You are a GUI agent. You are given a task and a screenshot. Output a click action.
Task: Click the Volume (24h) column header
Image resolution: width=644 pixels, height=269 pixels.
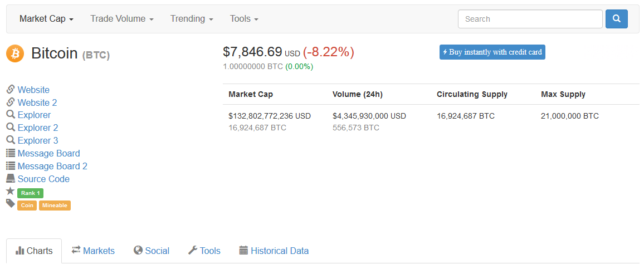point(358,95)
